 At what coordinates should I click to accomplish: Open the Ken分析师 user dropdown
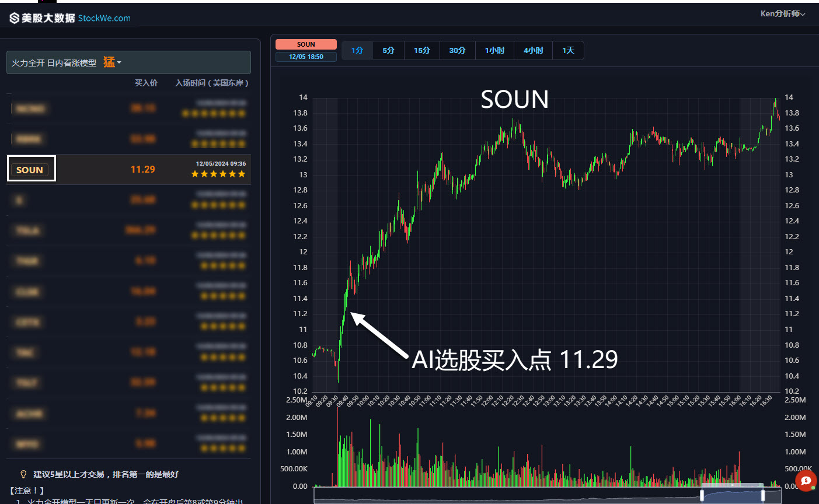[x=783, y=13]
